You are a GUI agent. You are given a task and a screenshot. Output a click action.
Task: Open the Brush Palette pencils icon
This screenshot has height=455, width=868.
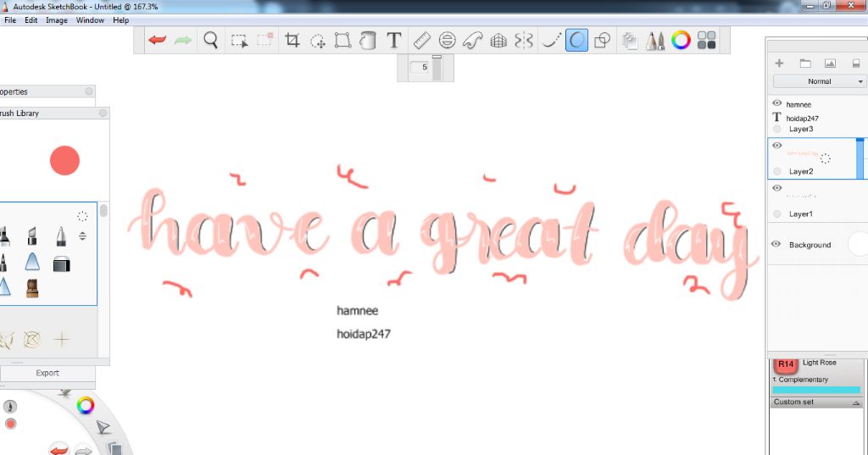click(655, 41)
